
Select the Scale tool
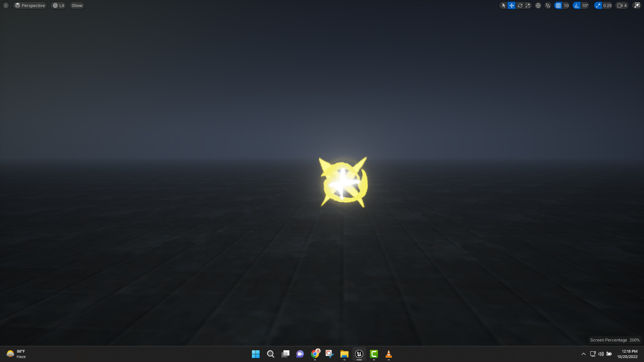[528, 5]
